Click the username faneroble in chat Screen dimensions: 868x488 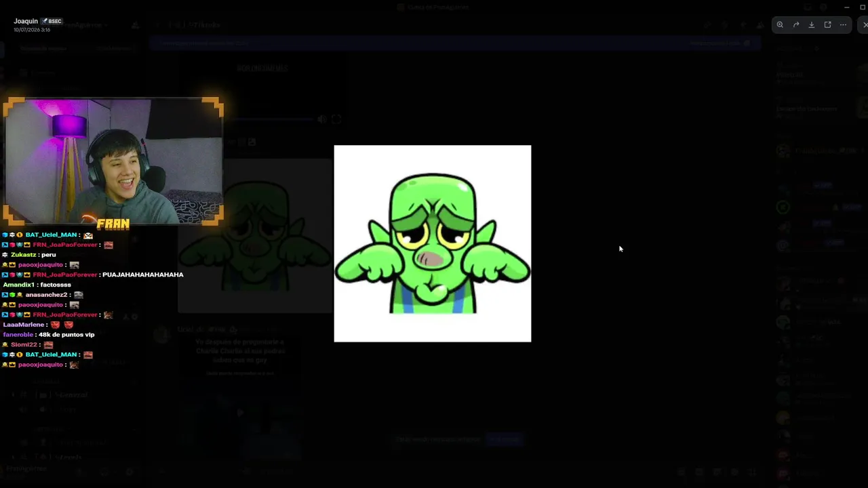(x=19, y=335)
